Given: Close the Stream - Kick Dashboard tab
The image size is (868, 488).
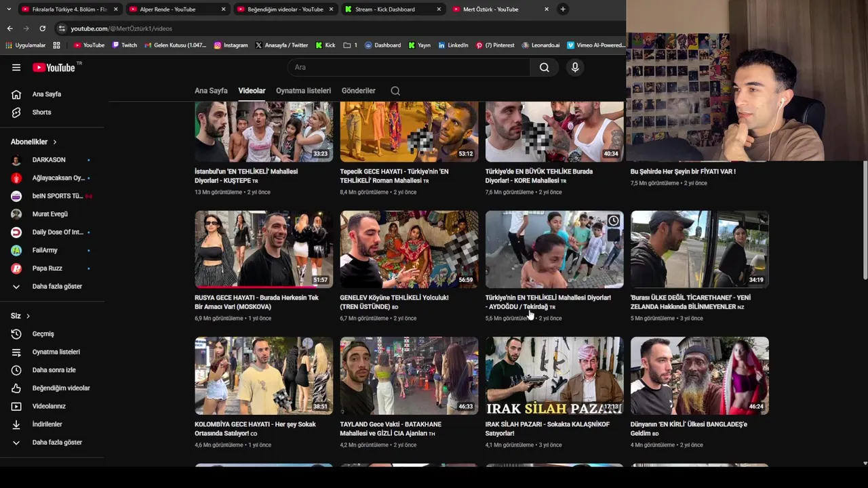Looking at the screenshot, I should coord(439,9).
